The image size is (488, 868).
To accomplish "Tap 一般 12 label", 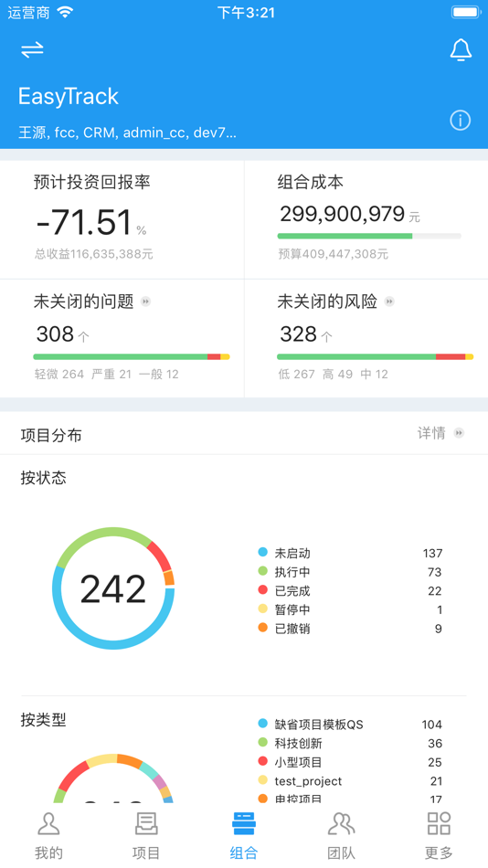I will tap(158, 375).
